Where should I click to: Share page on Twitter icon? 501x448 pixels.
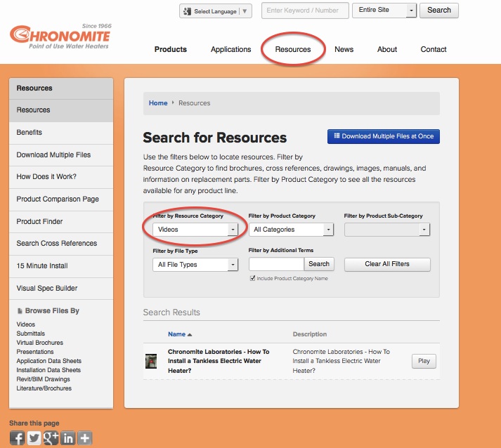34,437
